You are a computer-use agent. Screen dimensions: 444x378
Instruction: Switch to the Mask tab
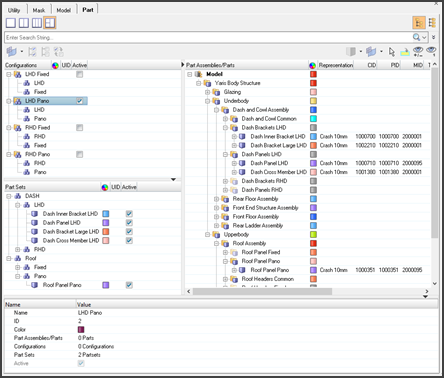coord(39,10)
